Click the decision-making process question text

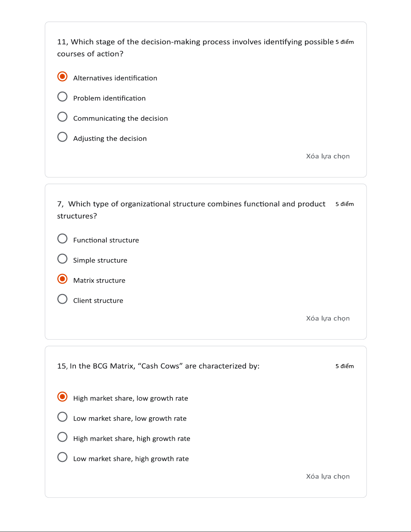pyautogui.click(x=195, y=42)
